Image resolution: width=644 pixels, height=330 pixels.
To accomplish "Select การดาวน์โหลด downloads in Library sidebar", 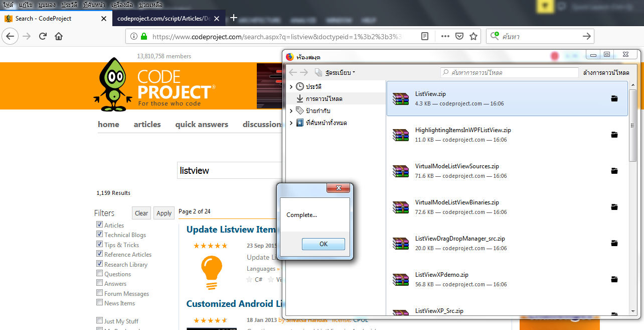I will pyautogui.click(x=324, y=98).
